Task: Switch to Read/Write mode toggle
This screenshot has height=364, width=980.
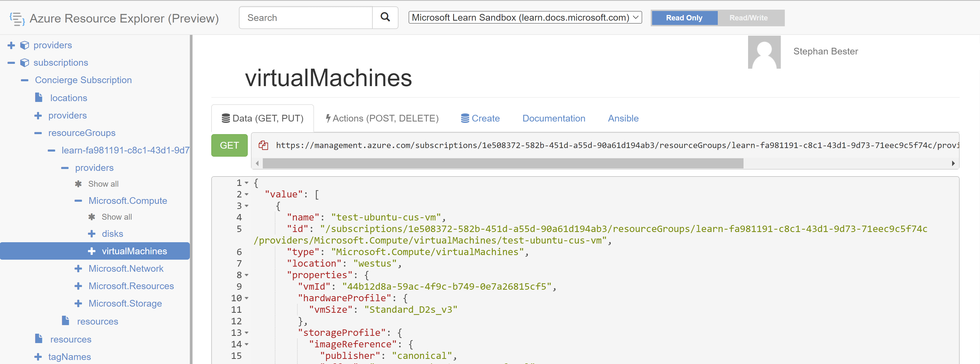Action: point(748,17)
